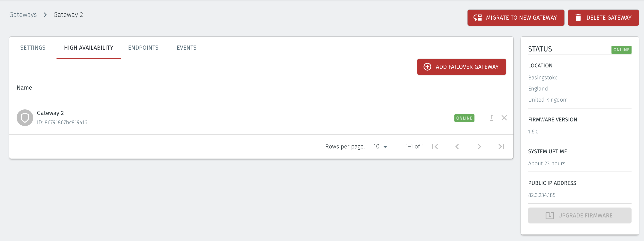This screenshot has height=241, width=644.
Task: Click the ONLINE badge in the Status panel
Action: [621, 50]
